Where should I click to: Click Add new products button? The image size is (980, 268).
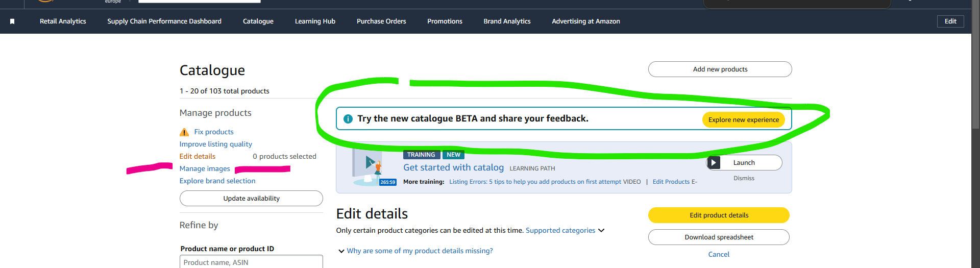coord(720,69)
